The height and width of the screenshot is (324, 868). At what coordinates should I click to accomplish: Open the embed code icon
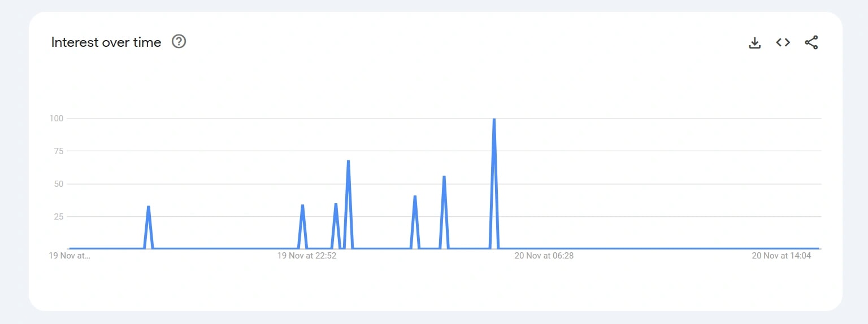click(x=783, y=42)
